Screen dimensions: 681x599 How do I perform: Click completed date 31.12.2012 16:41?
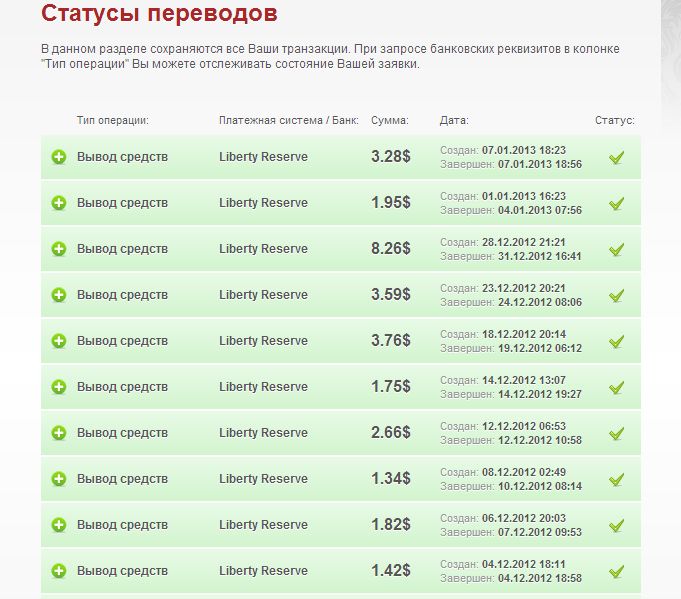(x=540, y=256)
